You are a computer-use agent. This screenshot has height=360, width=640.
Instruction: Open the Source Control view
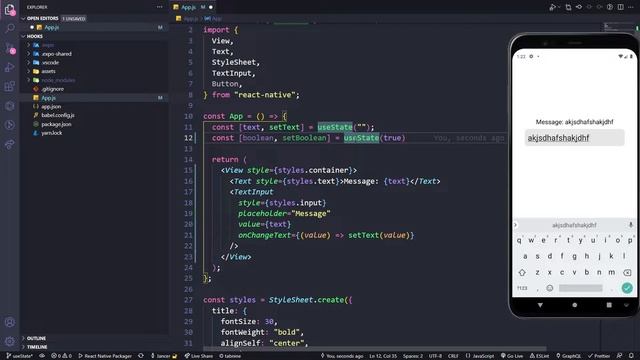[9, 48]
